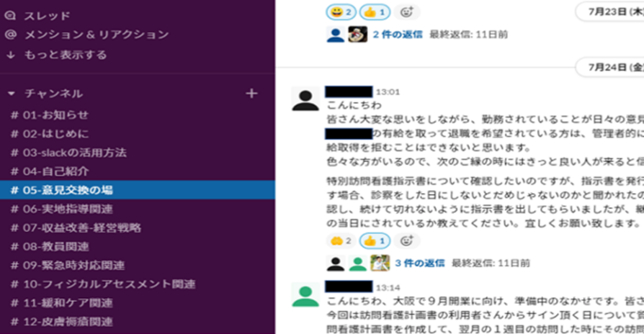The image size is (644, 334).
Task: Toggle the thumbs-up reaction on the topmost message
Action: (375, 12)
